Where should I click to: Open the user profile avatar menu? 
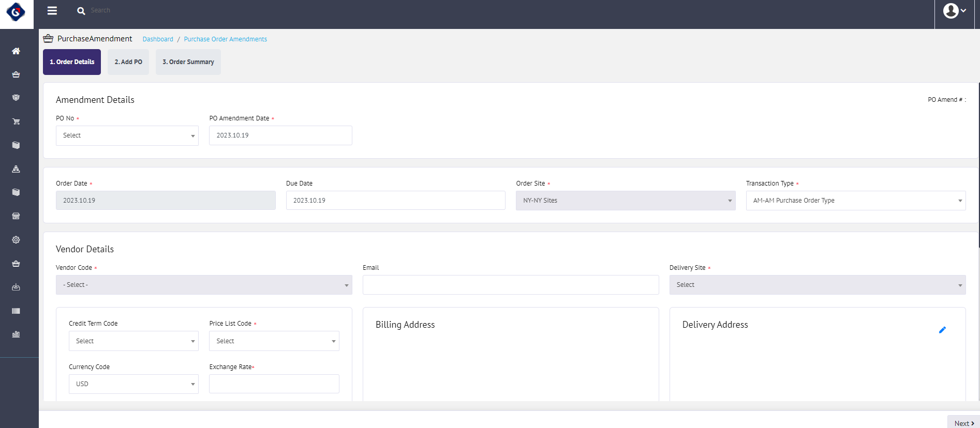click(x=954, y=11)
